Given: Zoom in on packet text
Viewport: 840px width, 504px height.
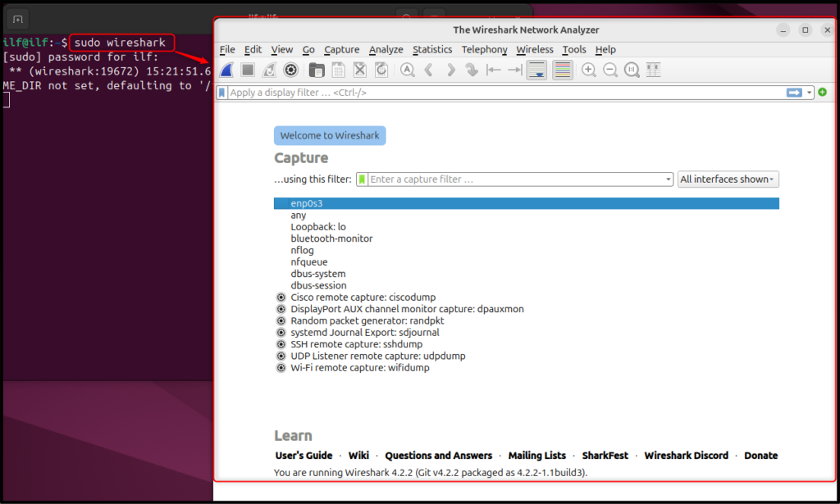Looking at the screenshot, I should tap(590, 70).
